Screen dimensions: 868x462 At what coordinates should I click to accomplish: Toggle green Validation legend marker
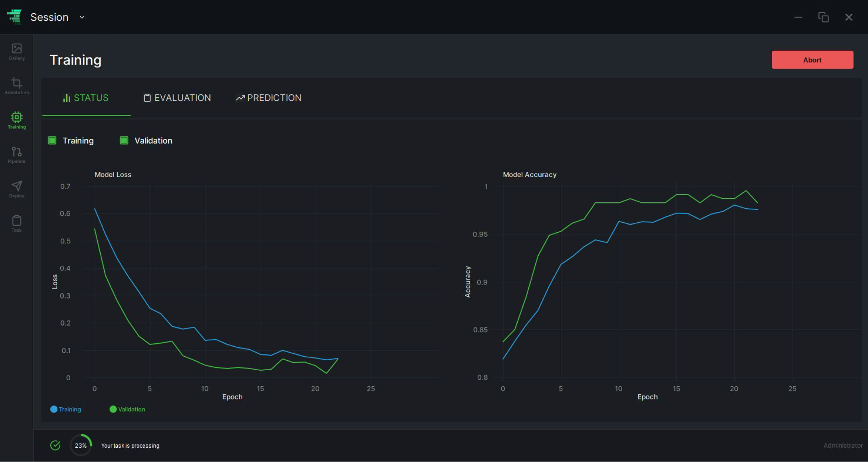coord(113,409)
